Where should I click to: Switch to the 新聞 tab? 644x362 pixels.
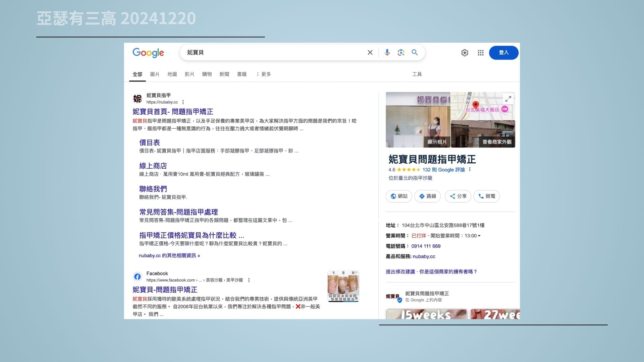[x=224, y=74]
